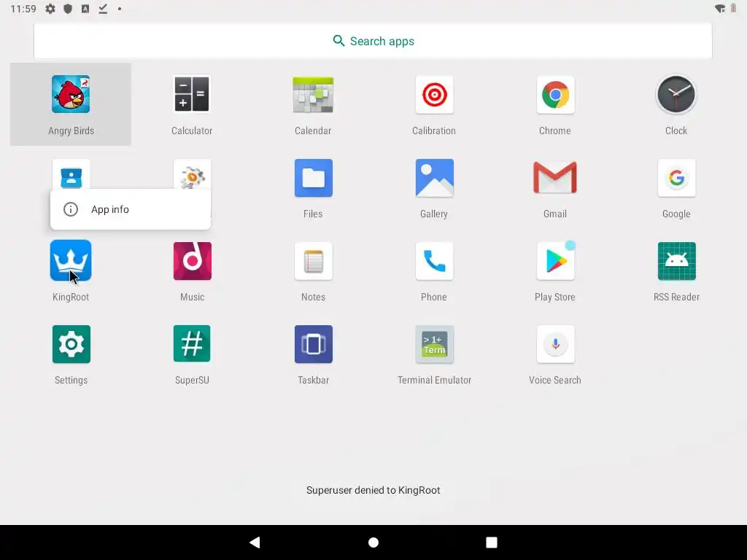The width and height of the screenshot is (747, 560).
Task: Open the Gallery app
Action: (x=434, y=178)
